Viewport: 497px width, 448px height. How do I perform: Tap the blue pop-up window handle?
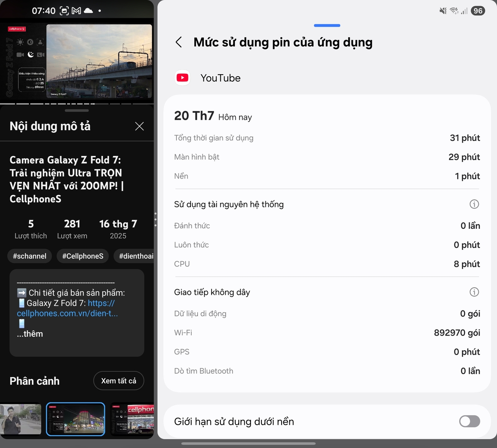[x=327, y=26]
